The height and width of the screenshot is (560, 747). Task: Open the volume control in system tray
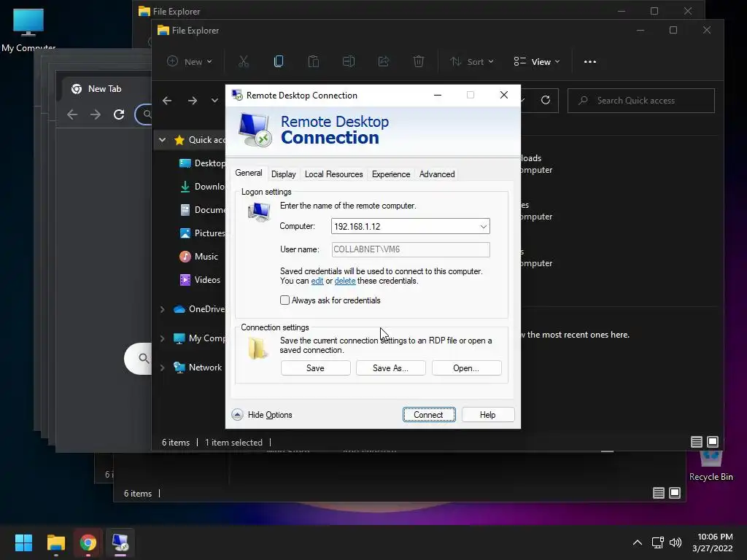click(x=676, y=542)
